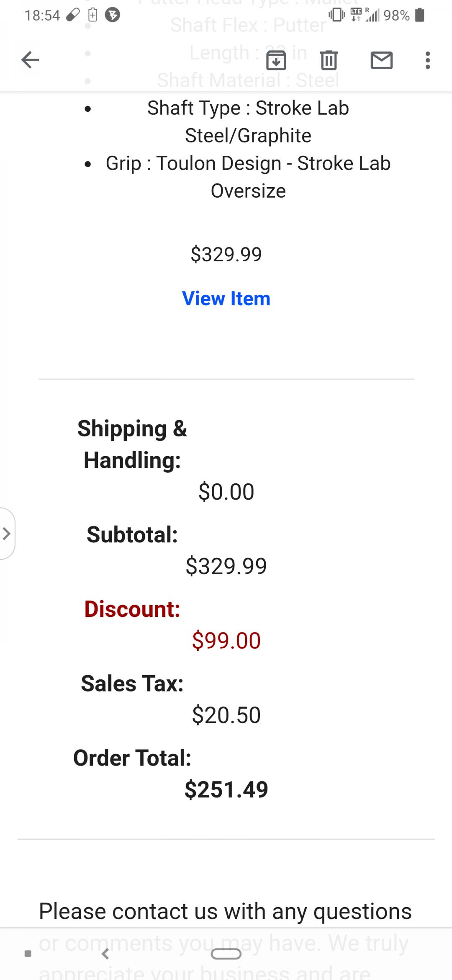The image size is (452, 980).
Task: Delete the email with trash icon
Action: 329,60
